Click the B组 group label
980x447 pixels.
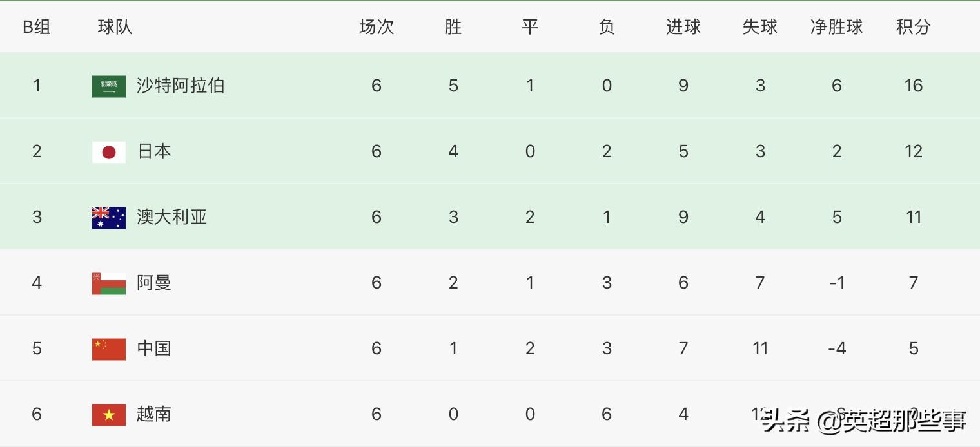coord(37,27)
